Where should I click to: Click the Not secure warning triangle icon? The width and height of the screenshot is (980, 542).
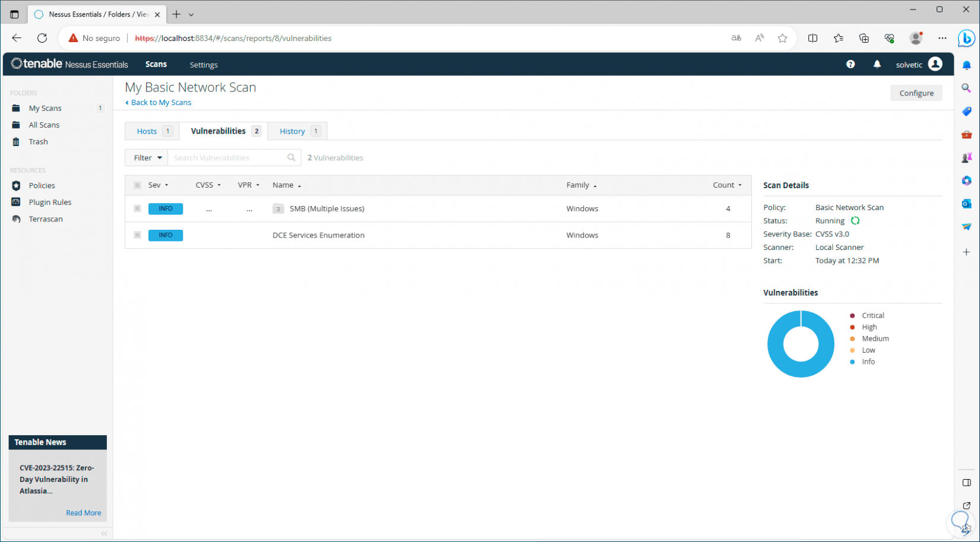tap(73, 38)
